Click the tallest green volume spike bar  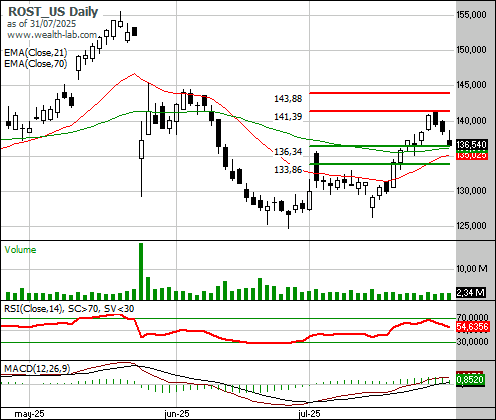[141, 271]
